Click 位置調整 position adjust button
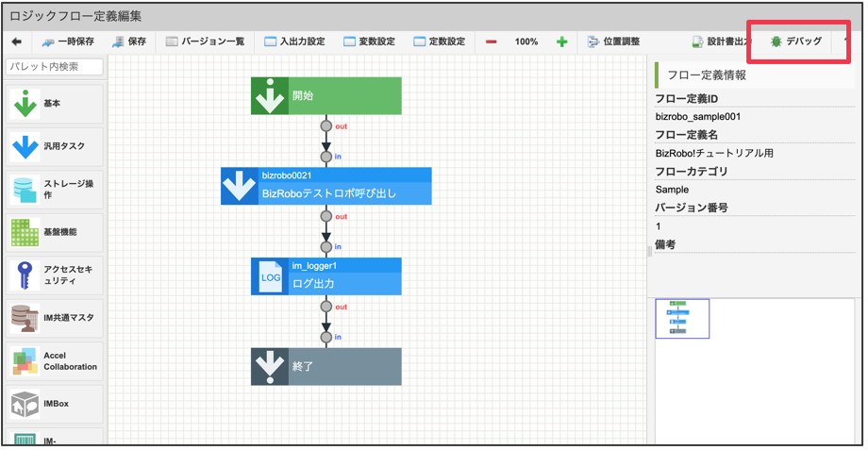This screenshot has width=868, height=450. [x=614, y=42]
